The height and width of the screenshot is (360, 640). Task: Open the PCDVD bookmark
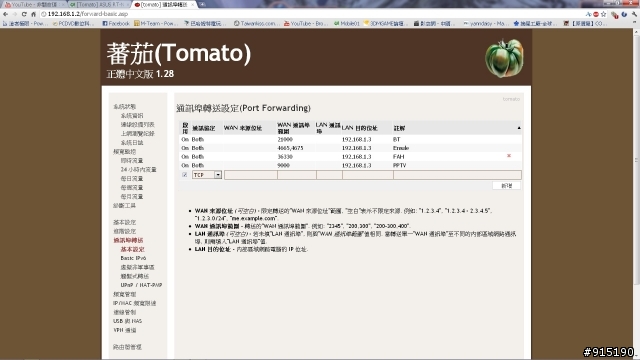pyautogui.click(x=73, y=23)
